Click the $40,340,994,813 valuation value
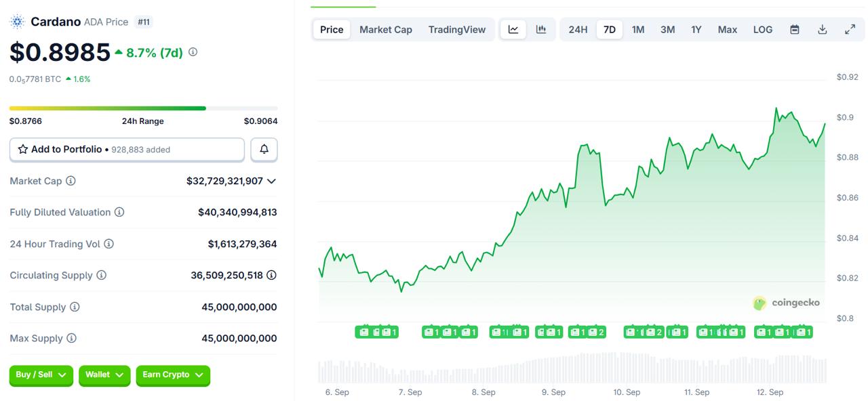Image resolution: width=868 pixels, height=401 pixels. pyautogui.click(x=237, y=212)
